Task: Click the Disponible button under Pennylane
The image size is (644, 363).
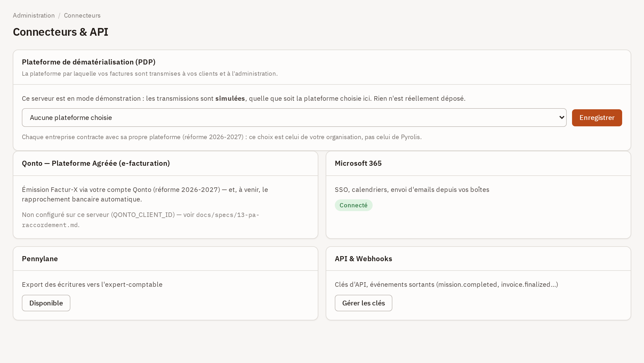Action: pos(46,303)
